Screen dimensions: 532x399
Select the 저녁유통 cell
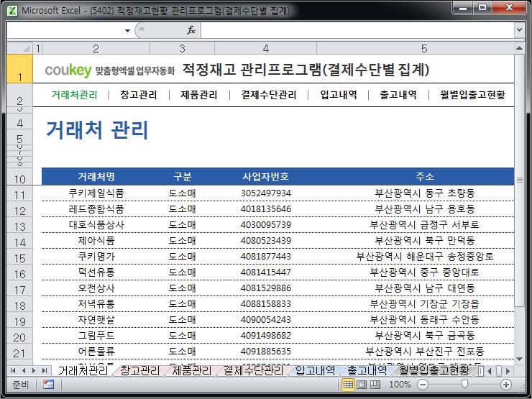pos(96,303)
